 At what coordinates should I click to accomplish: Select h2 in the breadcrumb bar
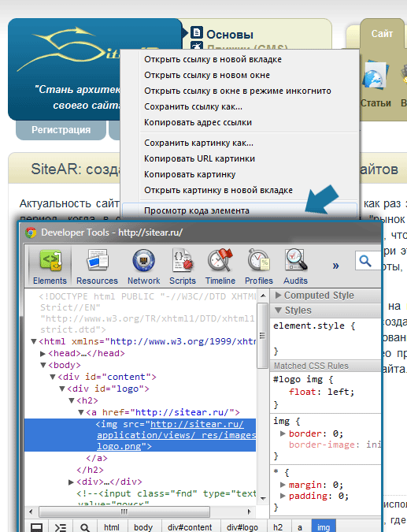coord(278,527)
